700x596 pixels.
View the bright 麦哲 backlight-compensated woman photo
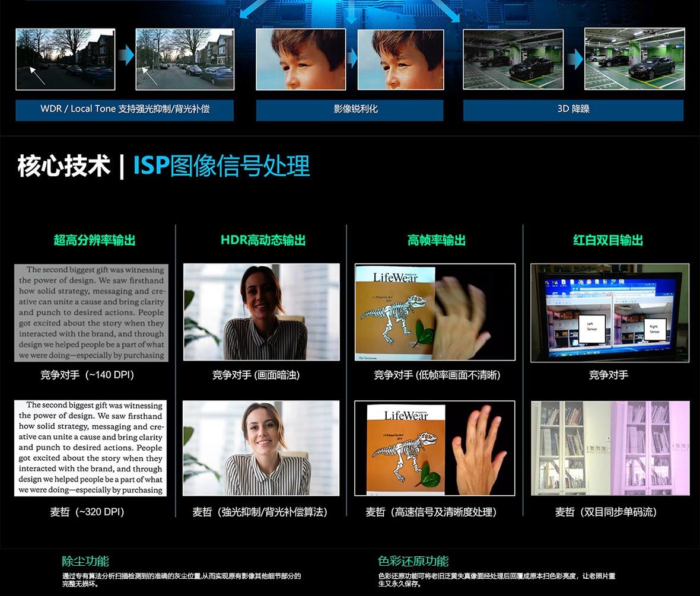click(262, 448)
